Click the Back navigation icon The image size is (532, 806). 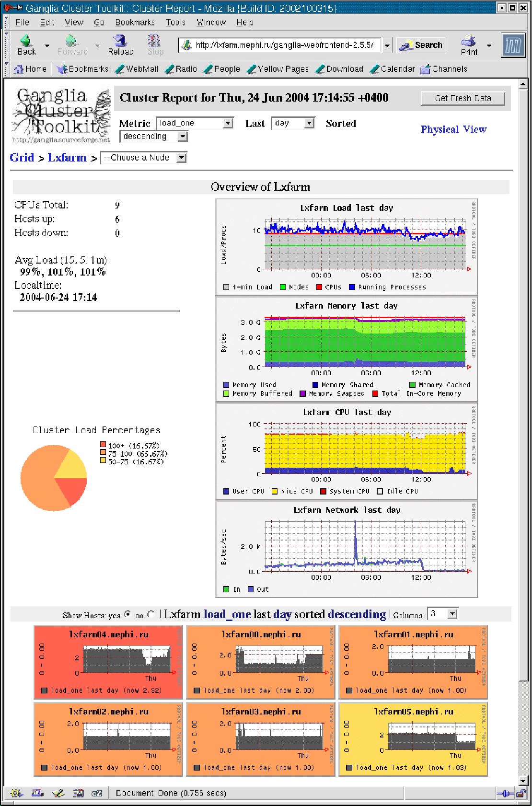26,45
